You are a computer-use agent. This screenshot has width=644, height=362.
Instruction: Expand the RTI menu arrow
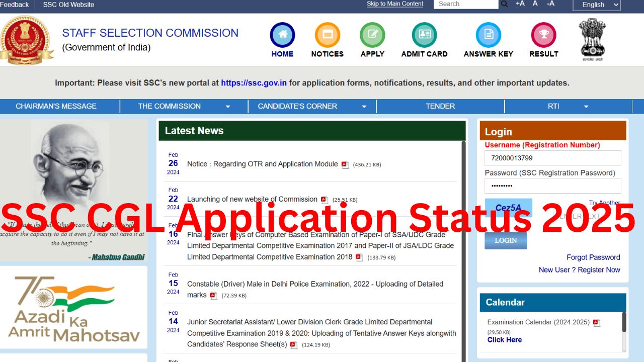(x=586, y=107)
